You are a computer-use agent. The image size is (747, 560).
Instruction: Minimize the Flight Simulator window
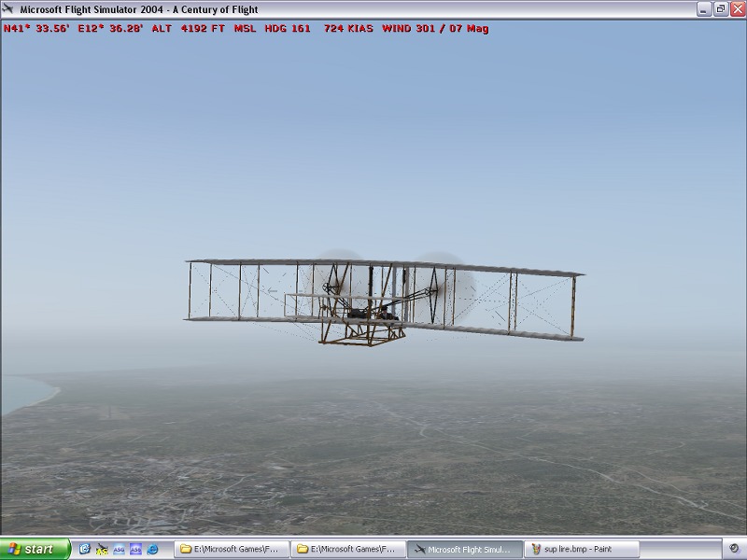point(703,8)
